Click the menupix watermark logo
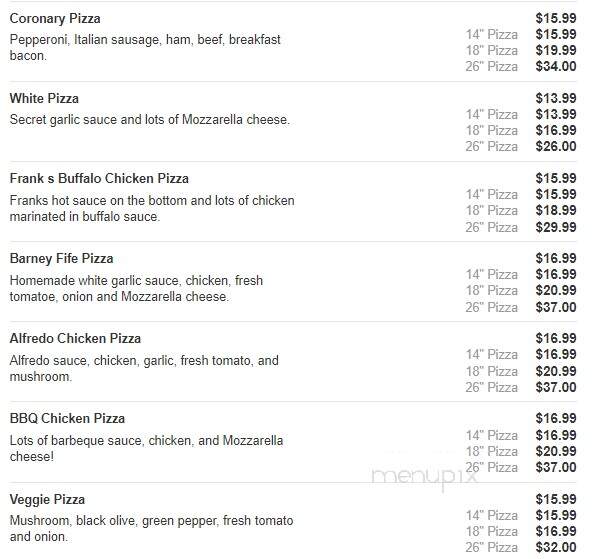604x559 pixels. tap(424, 478)
